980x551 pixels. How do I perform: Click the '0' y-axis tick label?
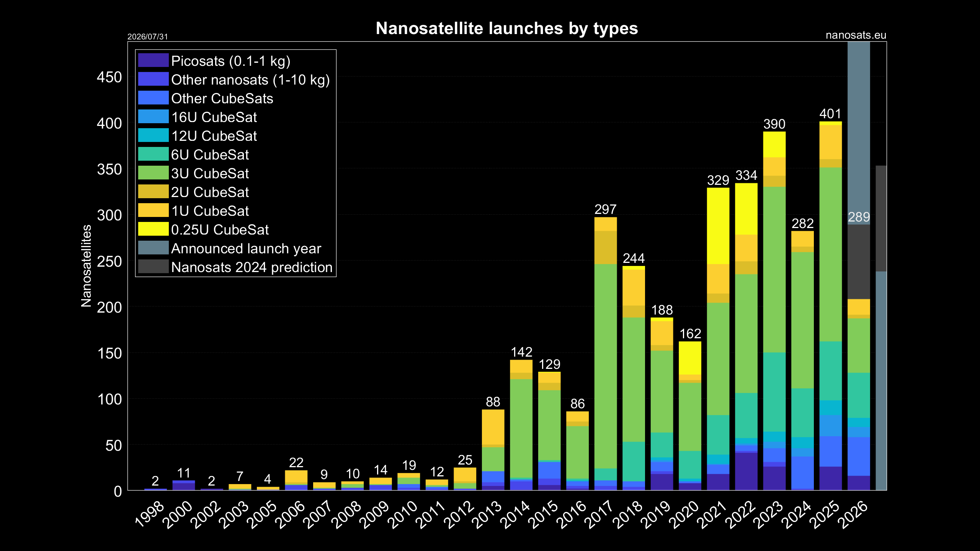(x=118, y=492)
